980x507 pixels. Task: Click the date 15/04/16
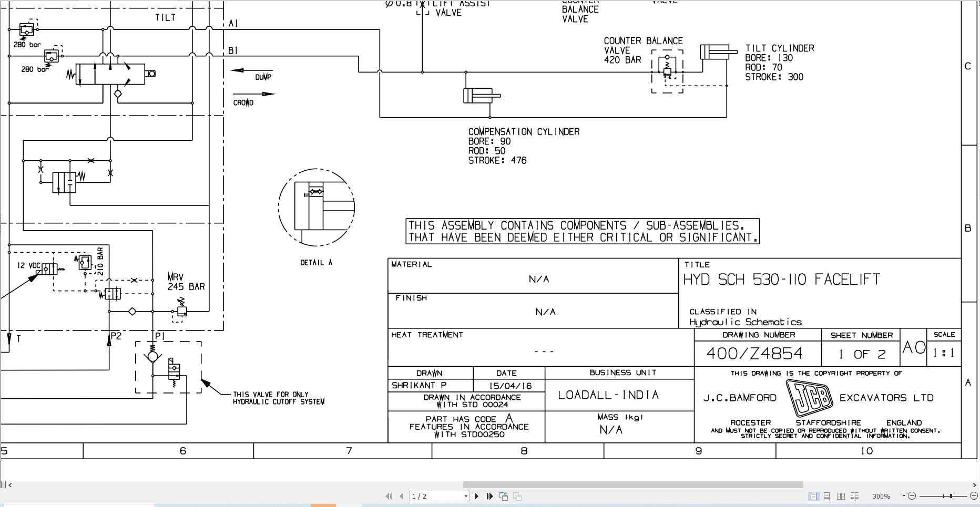(x=510, y=386)
